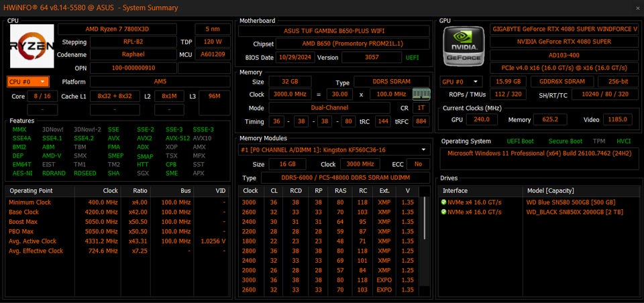This screenshot has height=303, width=644.
Task: Click the green status icon for WD_BLACK SN850X
Action: tap(443, 212)
